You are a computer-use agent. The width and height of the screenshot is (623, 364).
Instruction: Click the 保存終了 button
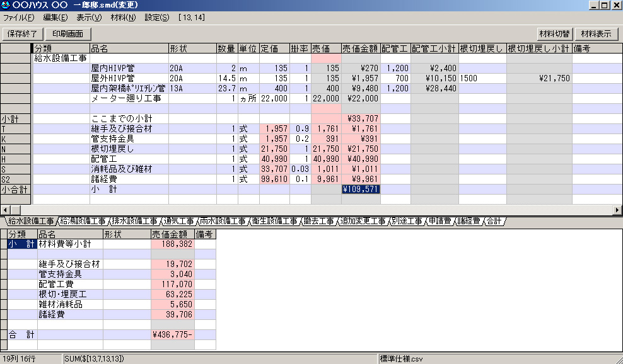click(x=22, y=34)
